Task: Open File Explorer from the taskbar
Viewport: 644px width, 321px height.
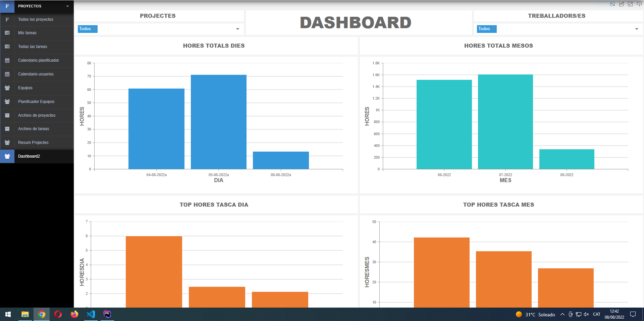Action: pos(25,314)
